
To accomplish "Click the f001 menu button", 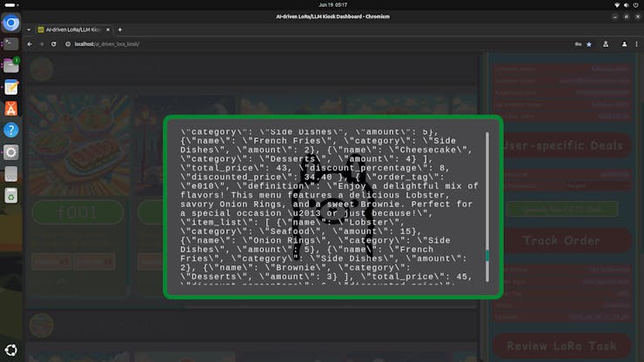I will point(78,212).
